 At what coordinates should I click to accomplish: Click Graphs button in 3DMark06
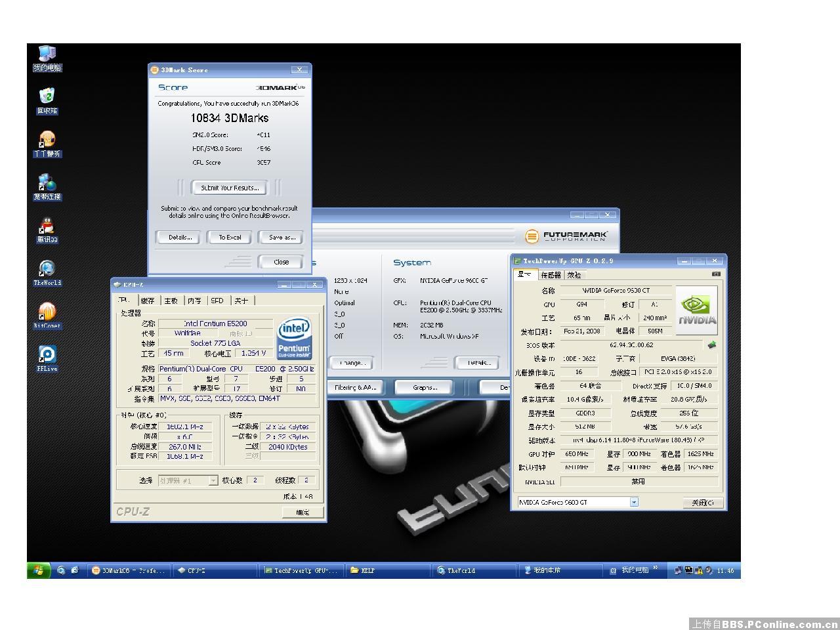pos(425,388)
